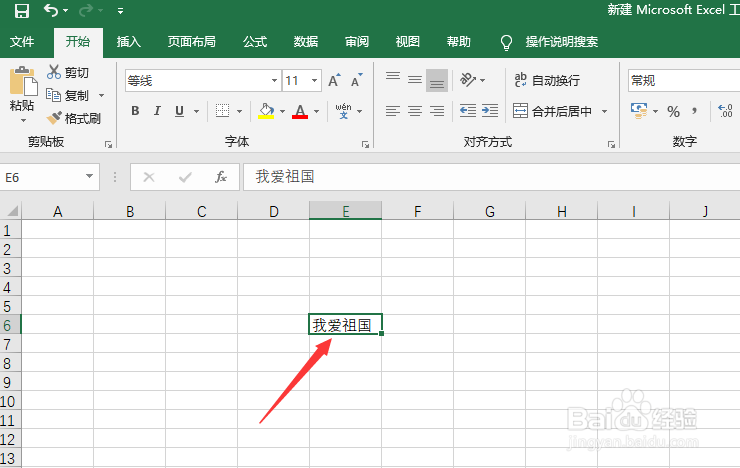This screenshot has width=740, height=468.
Task: Toggle 自动换行 wrap text
Action: 547,81
